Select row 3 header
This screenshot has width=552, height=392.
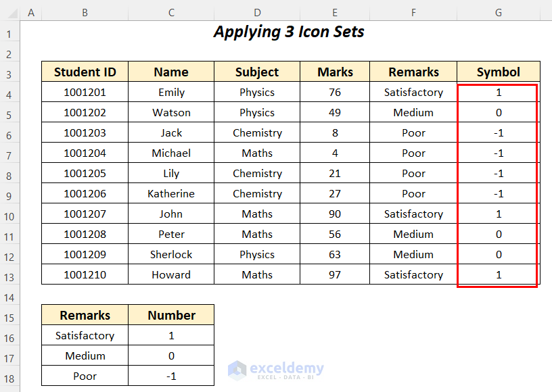(10, 72)
